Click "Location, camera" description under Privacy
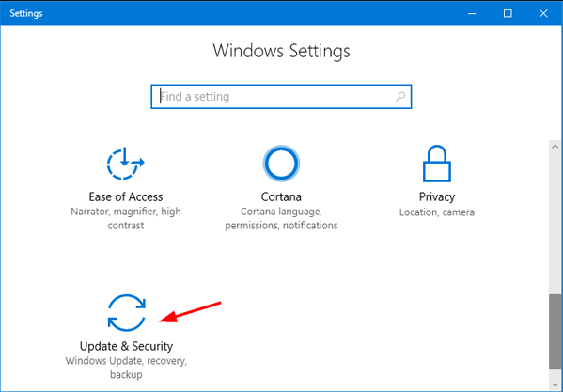 (437, 212)
